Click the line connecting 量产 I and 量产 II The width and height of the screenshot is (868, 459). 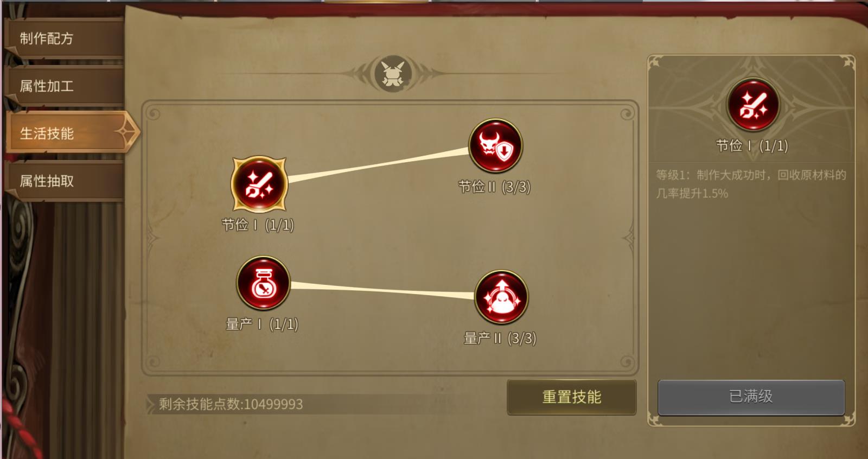[x=382, y=290]
